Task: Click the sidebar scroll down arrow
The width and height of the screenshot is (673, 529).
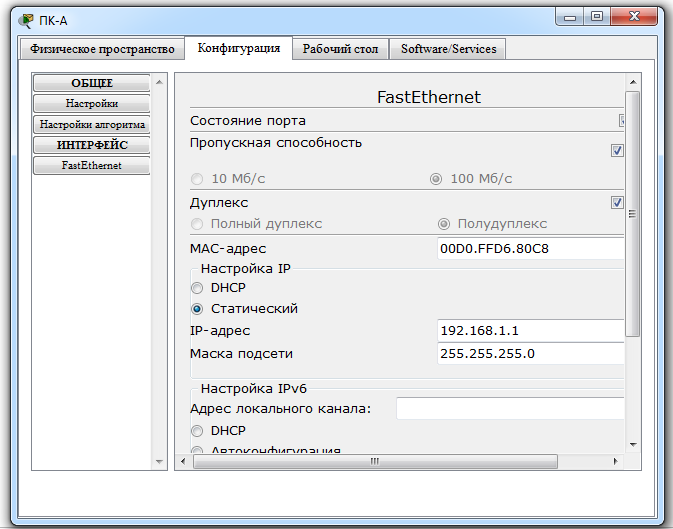Action: [x=159, y=462]
